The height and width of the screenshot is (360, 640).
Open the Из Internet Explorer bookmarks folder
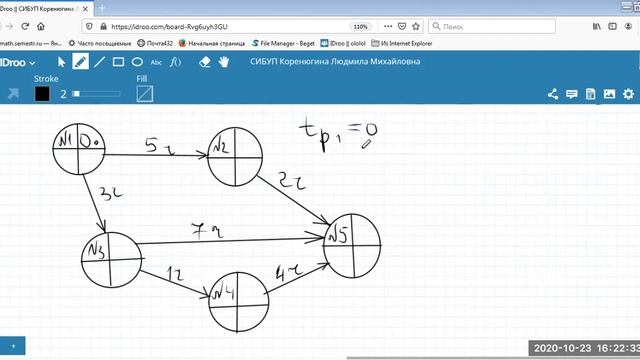point(402,43)
